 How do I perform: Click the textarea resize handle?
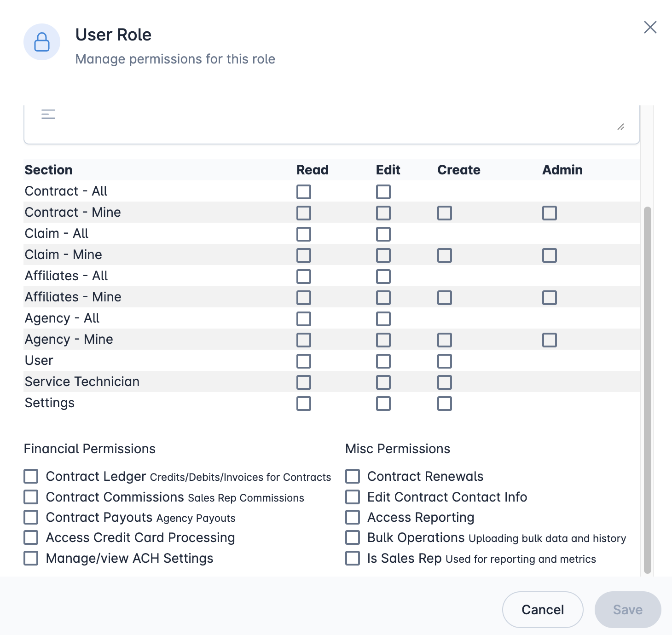(x=620, y=127)
